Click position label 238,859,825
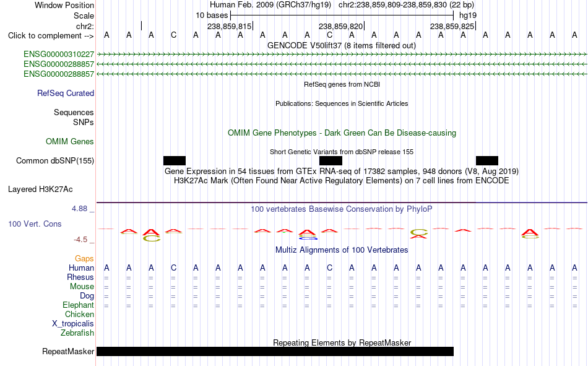This screenshot has width=588, height=366. coord(452,26)
